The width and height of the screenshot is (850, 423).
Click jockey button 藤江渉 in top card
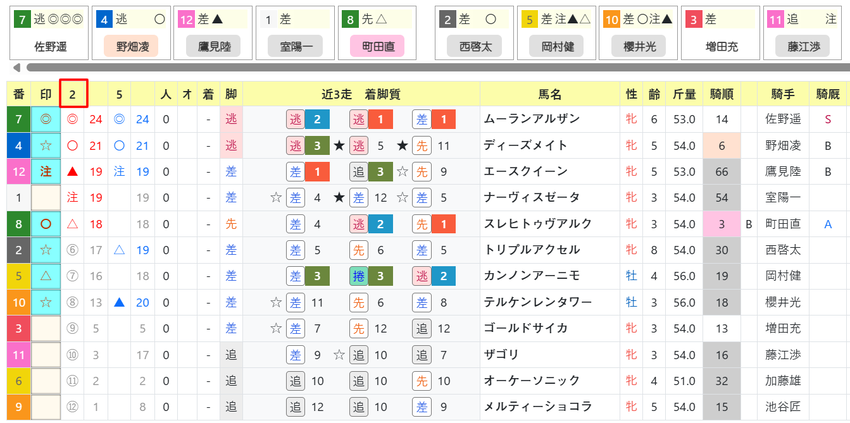click(802, 47)
